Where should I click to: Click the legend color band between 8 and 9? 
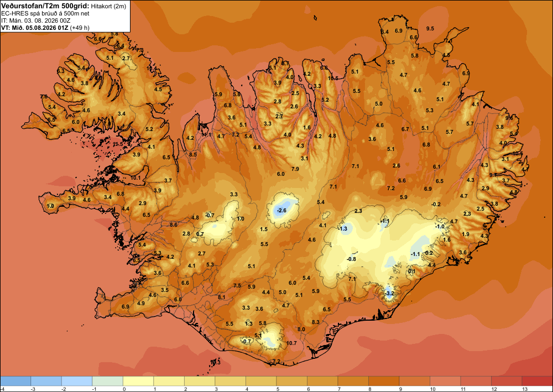click(384, 381)
